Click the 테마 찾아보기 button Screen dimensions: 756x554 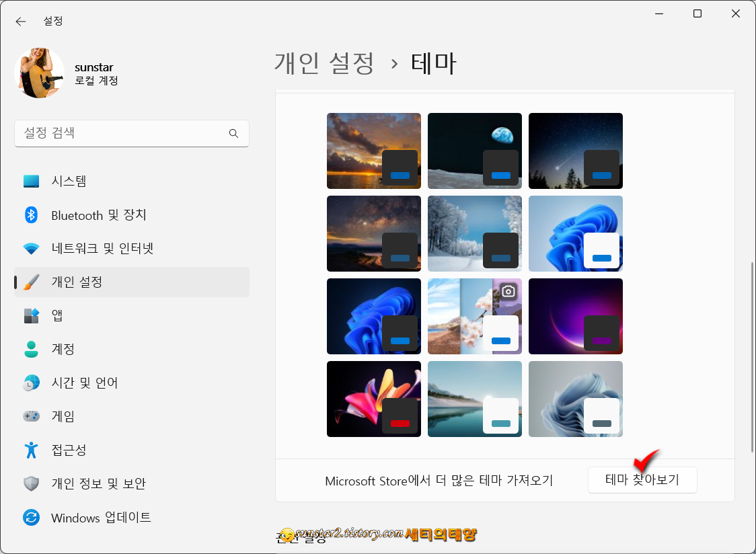click(x=642, y=479)
